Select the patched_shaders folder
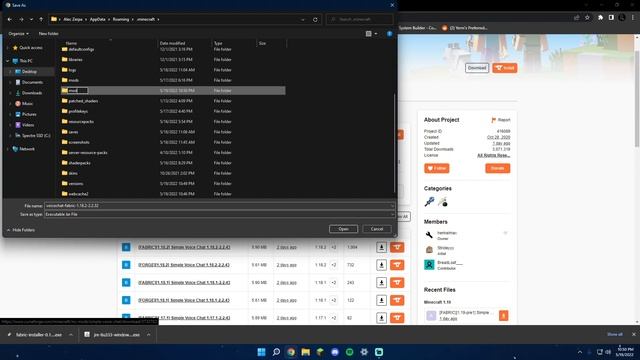 point(83,101)
